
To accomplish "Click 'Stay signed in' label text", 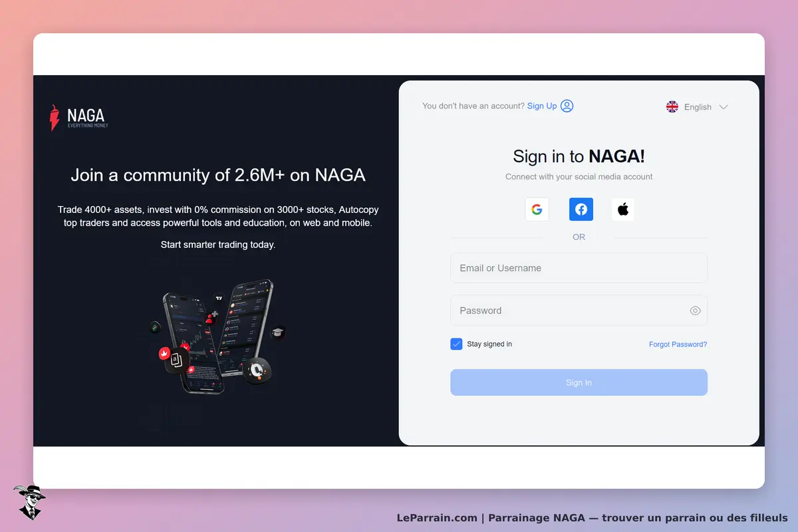I will click(x=489, y=344).
